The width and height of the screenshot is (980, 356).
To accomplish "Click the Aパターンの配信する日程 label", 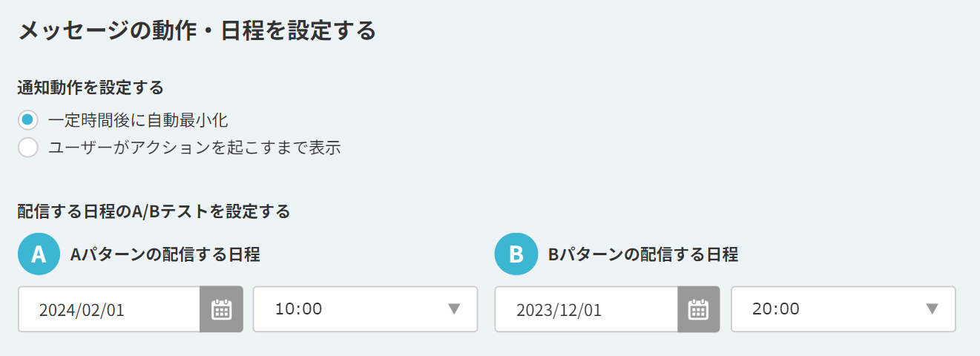I will (x=165, y=254).
